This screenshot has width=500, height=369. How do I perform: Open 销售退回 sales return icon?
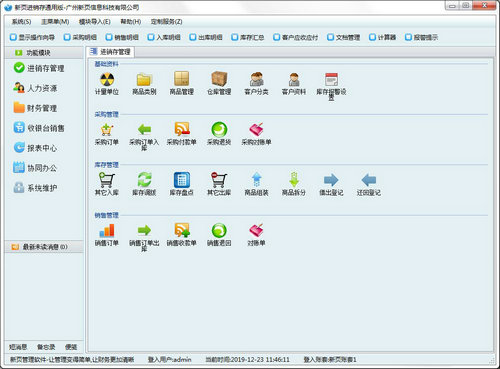[219, 235]
